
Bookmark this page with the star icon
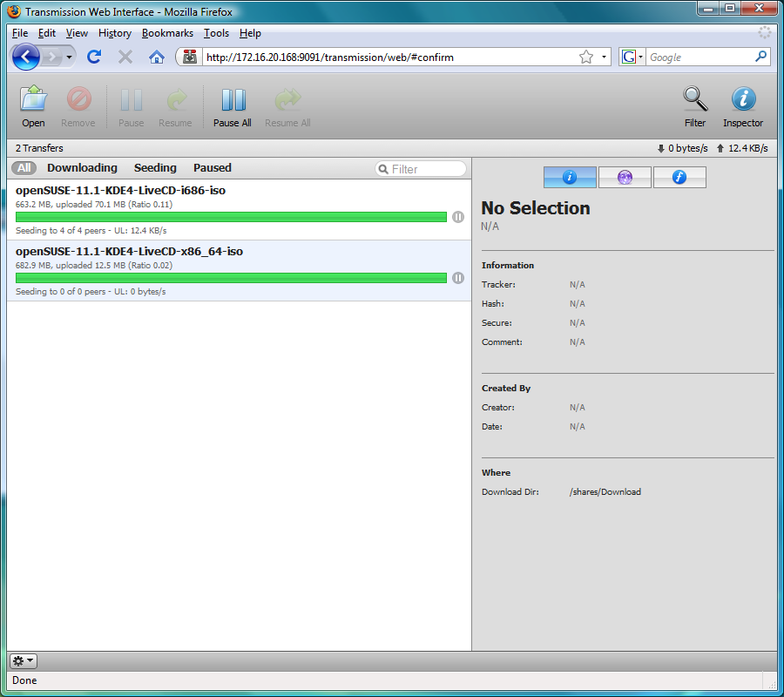pos(586,57)
